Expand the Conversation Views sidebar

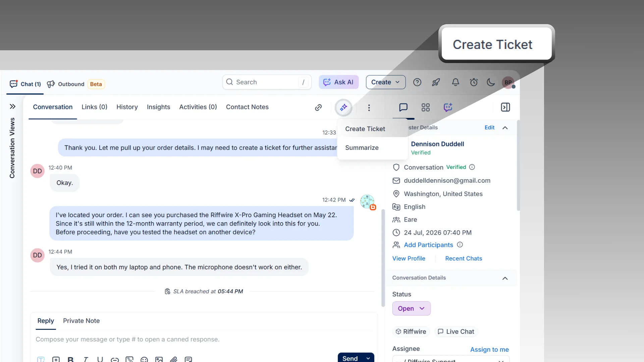12,107
